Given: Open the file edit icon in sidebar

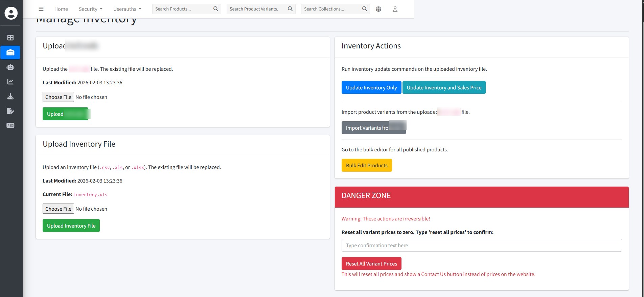Looking at the screenshot, I should 10,111.
